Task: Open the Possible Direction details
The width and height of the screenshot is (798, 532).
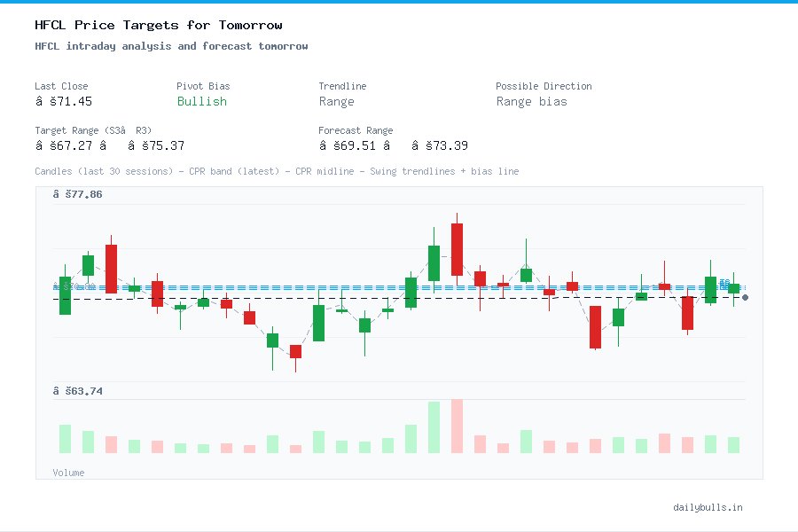Action: tap(544, 86)
